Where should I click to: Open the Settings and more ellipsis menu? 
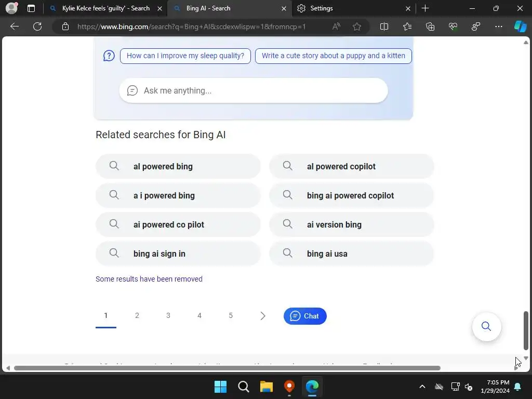click(x=498, y=26)
